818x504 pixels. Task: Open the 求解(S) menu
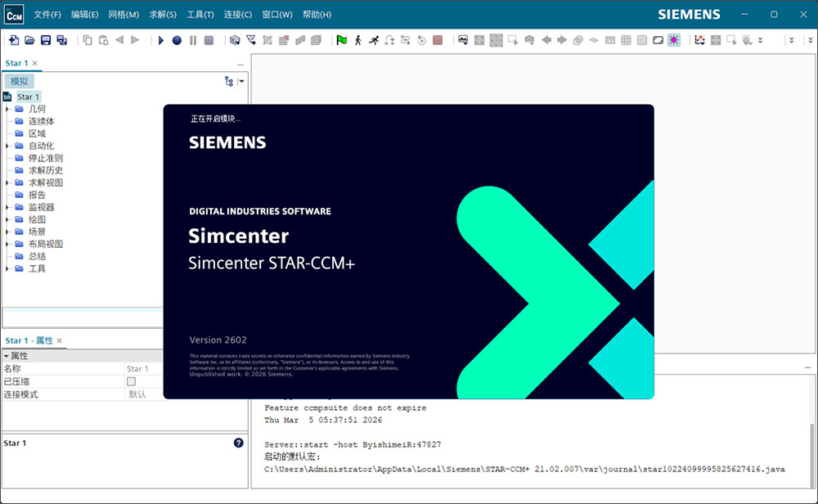point(163,15)
